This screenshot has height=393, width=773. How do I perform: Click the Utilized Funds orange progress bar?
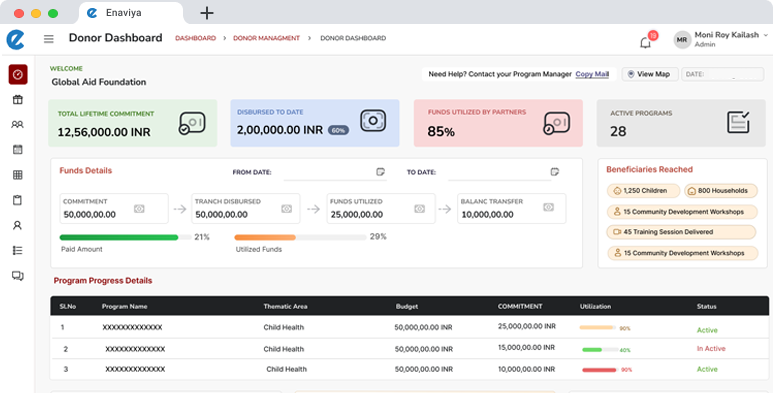[301, 237]
